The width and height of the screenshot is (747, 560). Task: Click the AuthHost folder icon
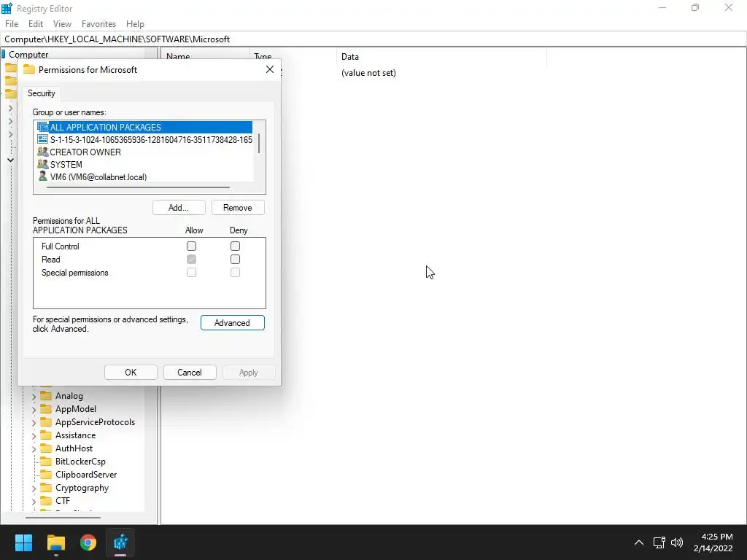(46, 448)
